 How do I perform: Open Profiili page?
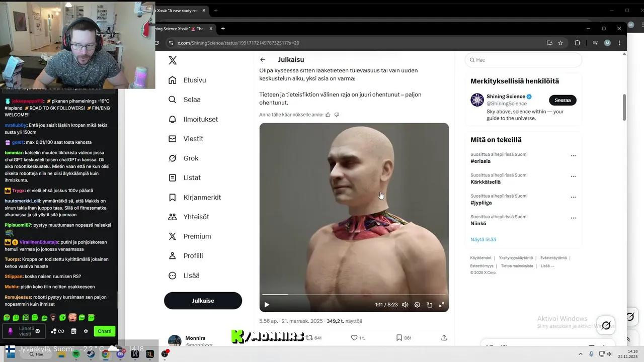[186, 256]
